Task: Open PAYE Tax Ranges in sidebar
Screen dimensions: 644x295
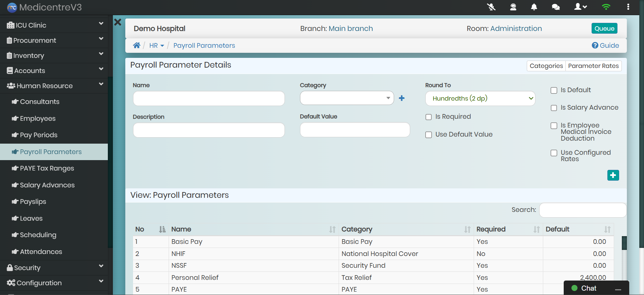Action: [47, 168]
